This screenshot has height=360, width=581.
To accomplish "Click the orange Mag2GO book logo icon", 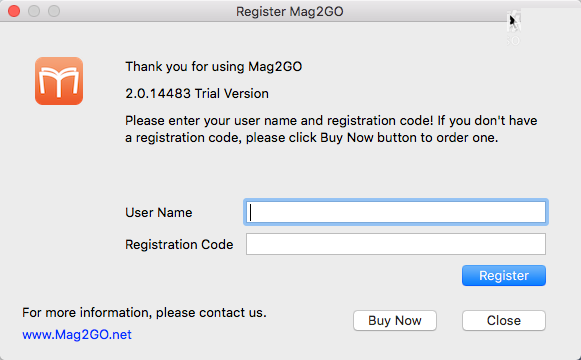I will (x=59, y=81).
